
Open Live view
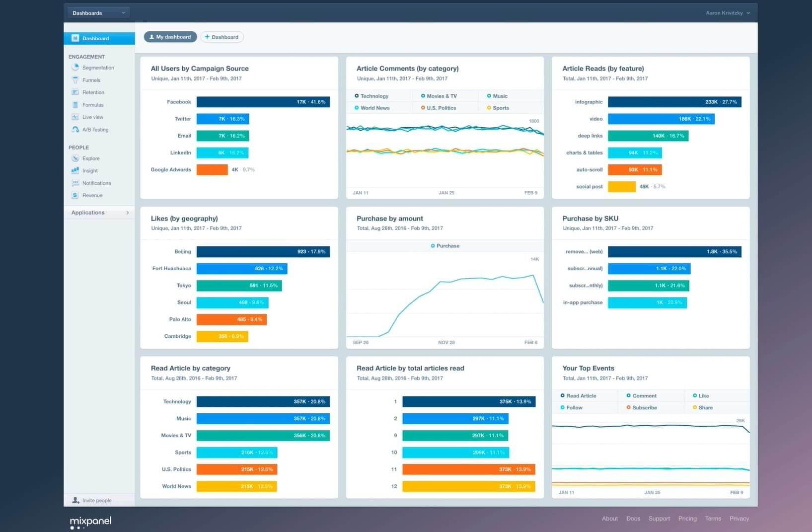[x=93, y=117]
